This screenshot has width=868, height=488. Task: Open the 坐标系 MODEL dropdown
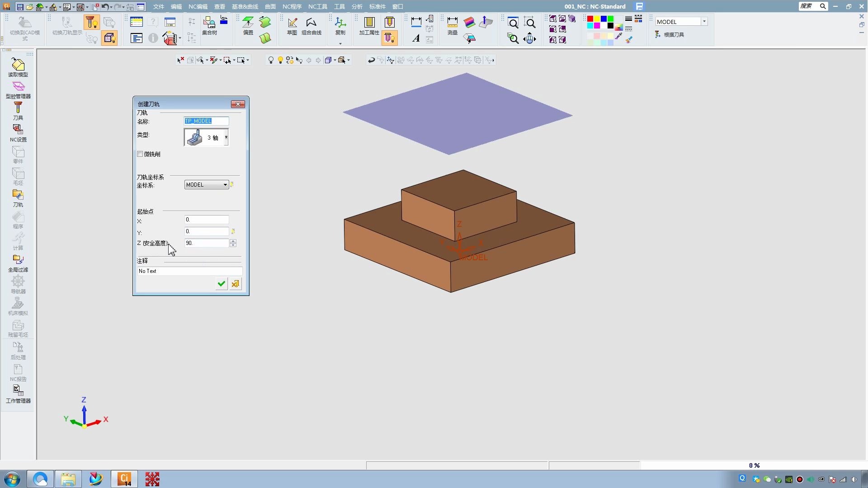(x=225, y=185)
